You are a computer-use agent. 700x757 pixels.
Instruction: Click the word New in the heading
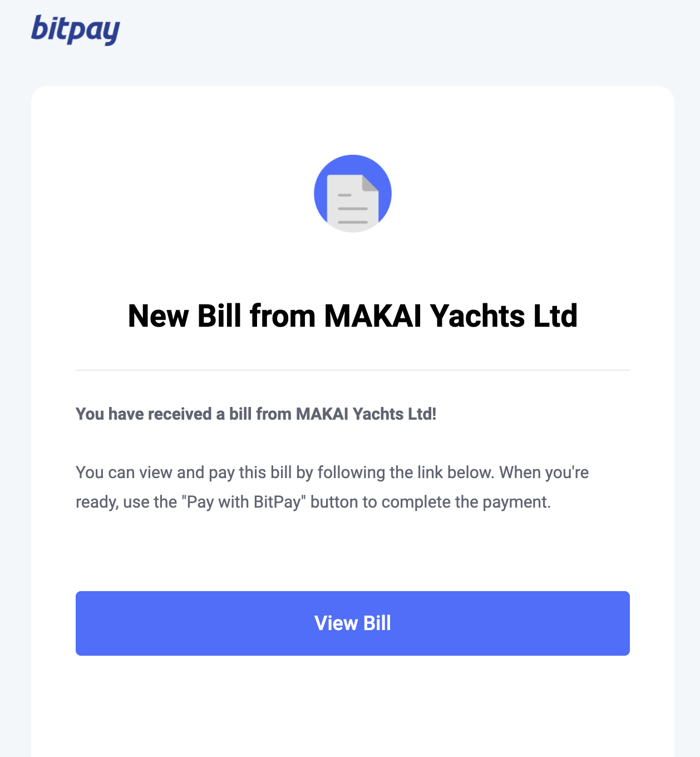(x=158, y=316)
